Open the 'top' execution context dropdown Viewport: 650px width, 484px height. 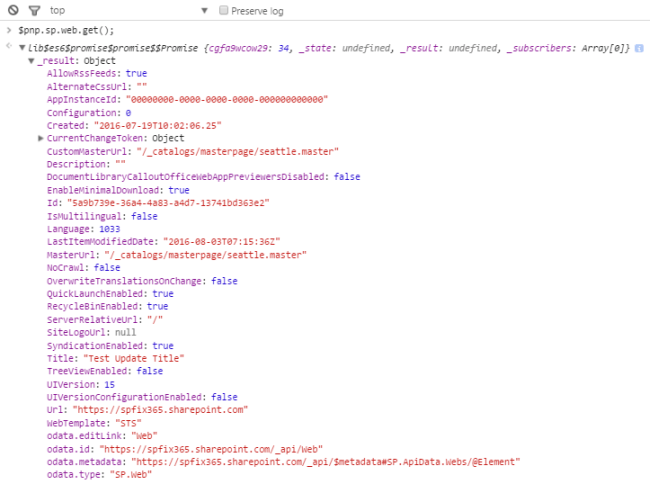point(129,10)
